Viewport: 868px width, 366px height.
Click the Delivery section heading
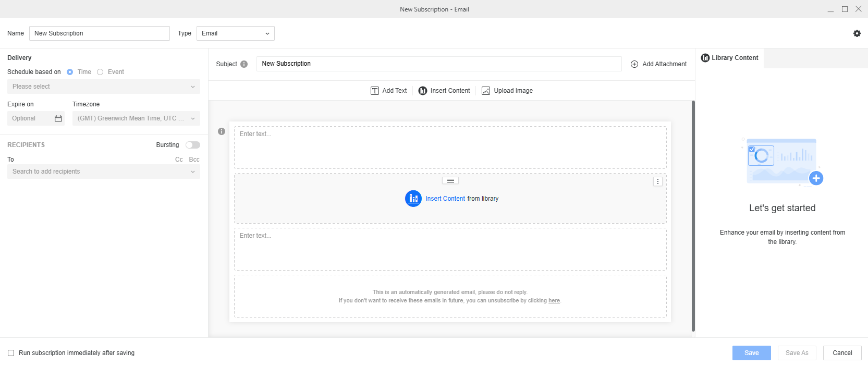19,58
